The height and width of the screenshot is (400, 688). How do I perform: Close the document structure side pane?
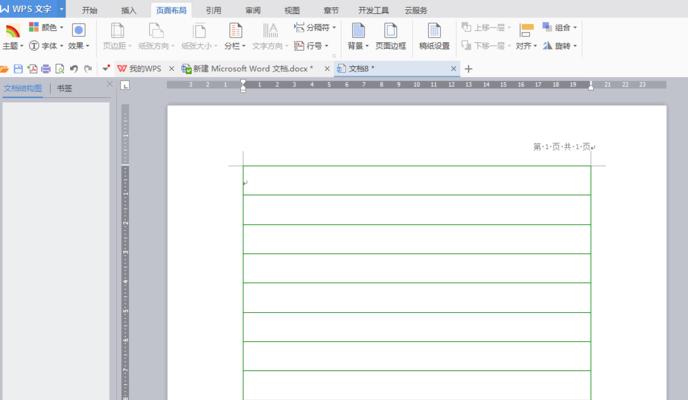(110, 84)
